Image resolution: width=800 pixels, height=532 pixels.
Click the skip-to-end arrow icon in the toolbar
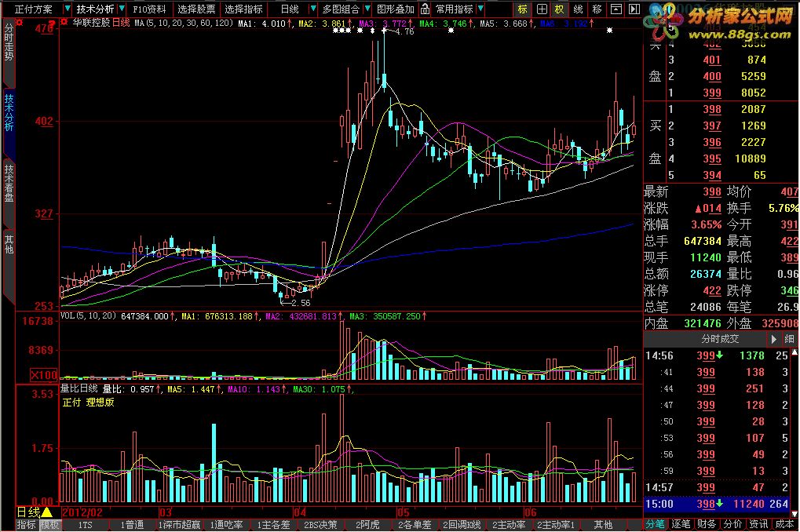(x=634, y=9)
